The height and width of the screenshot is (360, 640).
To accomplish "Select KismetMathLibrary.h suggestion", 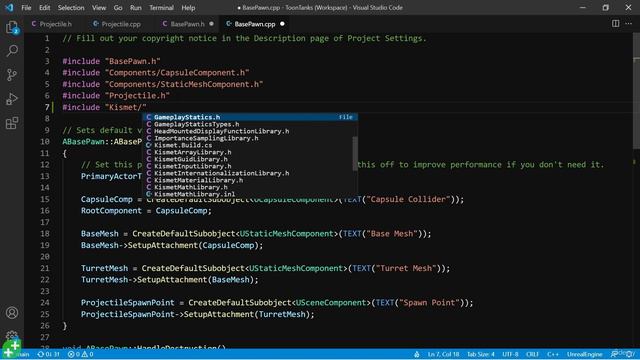I will (x=247, y=187).
